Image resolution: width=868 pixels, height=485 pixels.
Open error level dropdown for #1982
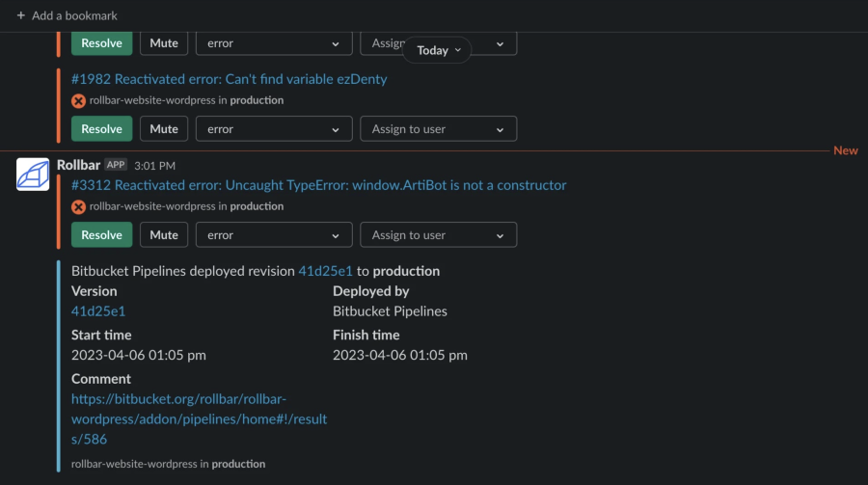point(274,128)
